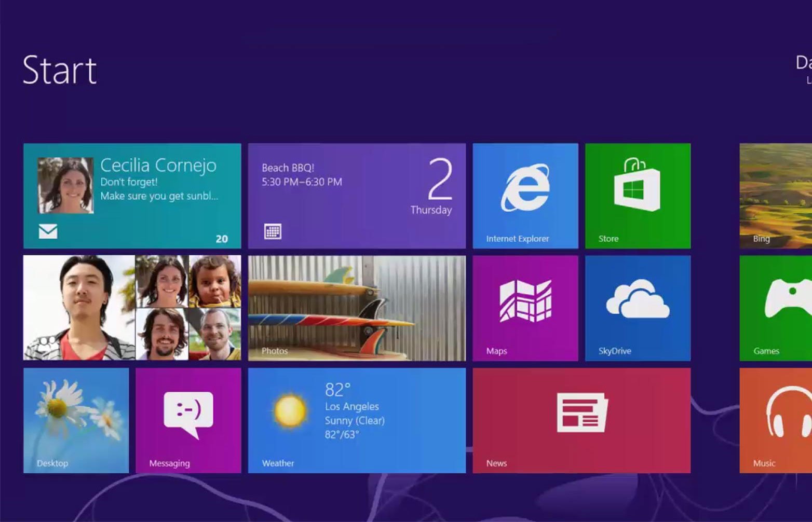Click the child's photo in People tile

coord(215,281)
